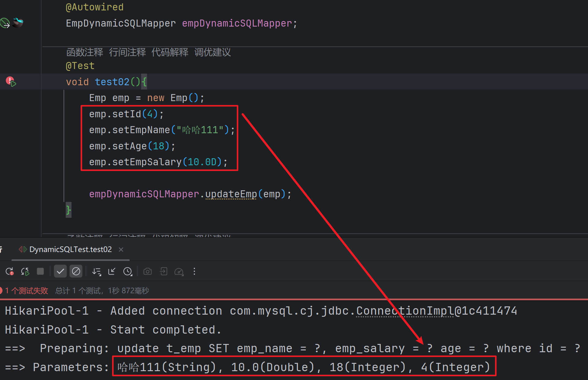Open the test history clock dropdown
The width and height of the screenshot is (588, 380).
pos(127,271)
